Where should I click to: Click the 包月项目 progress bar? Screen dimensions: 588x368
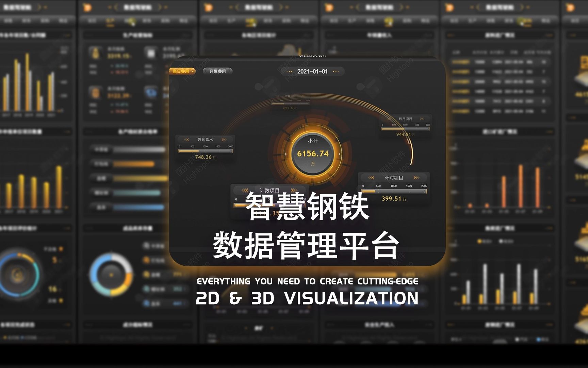406,129
